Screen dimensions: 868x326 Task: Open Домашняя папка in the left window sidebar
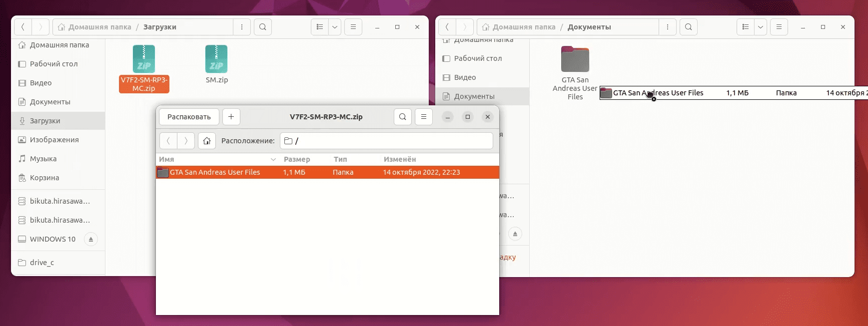click(x=58, y=45)
